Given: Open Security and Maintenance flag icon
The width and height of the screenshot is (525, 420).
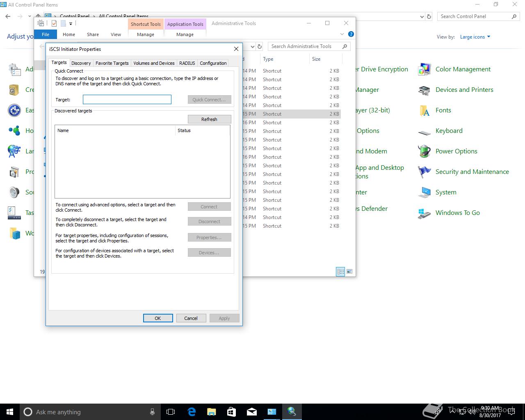Looking at the screenshot, I should (x=424, y=172).
